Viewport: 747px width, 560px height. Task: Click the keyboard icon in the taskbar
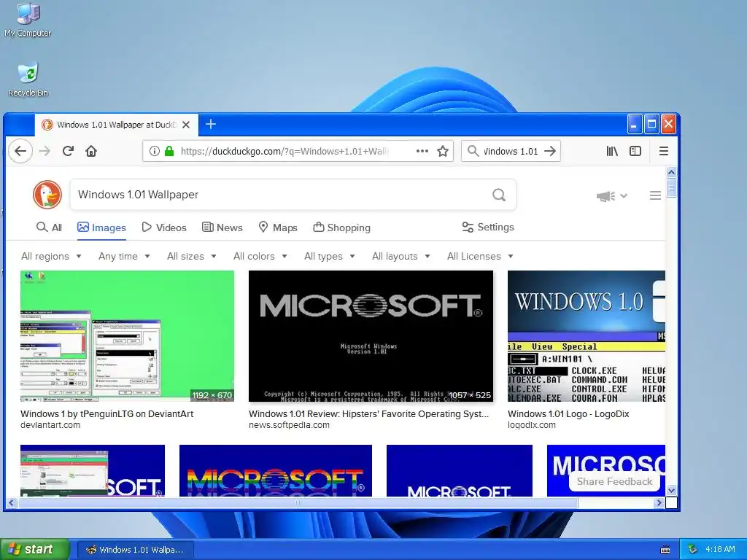(x=665, y=550)
